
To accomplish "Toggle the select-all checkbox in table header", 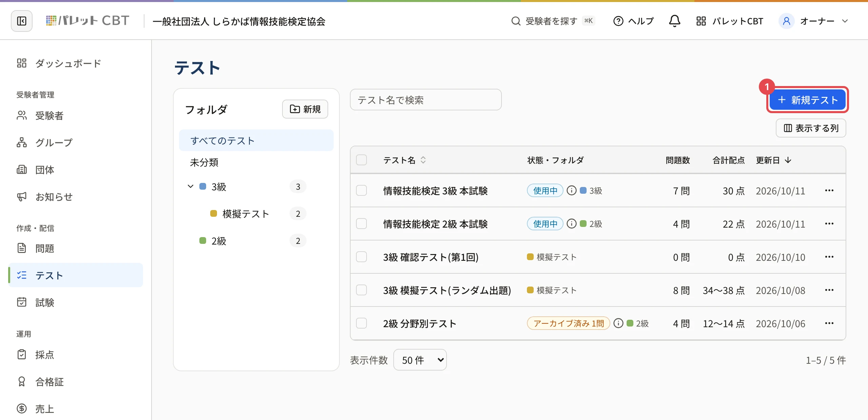I will pyautogui.click(x=361, y=160).
